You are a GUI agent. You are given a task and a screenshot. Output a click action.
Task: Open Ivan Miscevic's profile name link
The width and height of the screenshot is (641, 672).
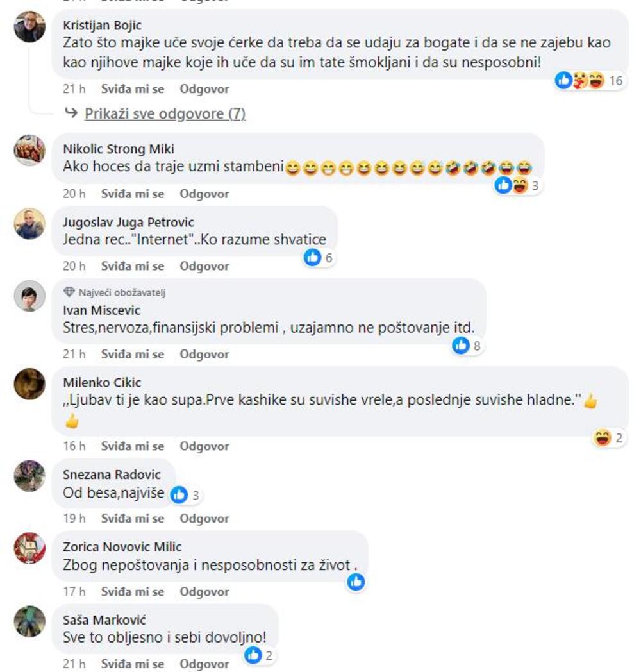point(101,310)
